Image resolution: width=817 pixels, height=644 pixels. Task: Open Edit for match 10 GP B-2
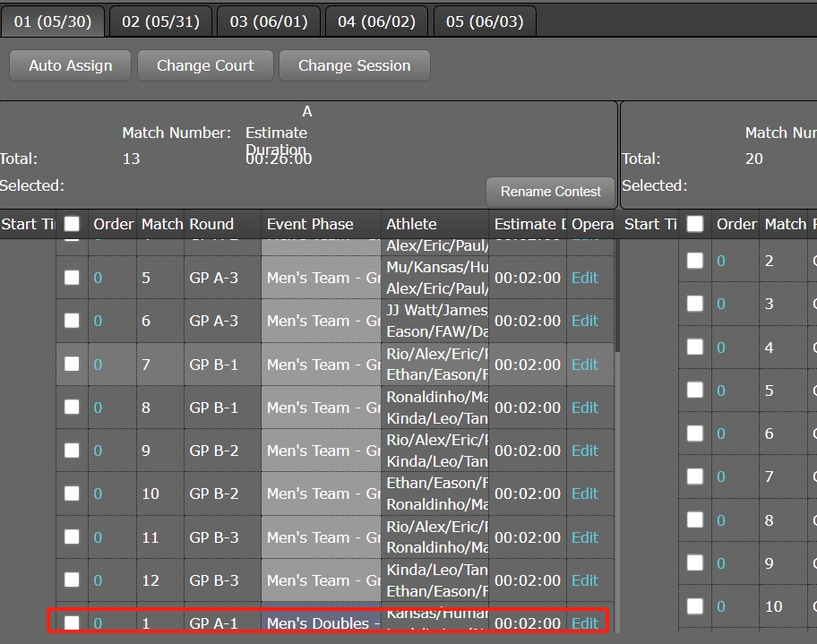point(585,494)
